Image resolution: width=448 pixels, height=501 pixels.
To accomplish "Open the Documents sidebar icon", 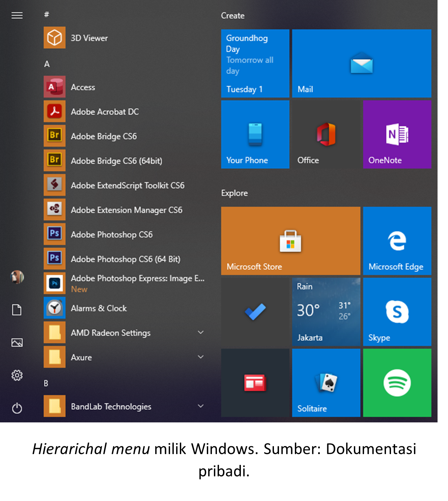I will pos(17,310).
